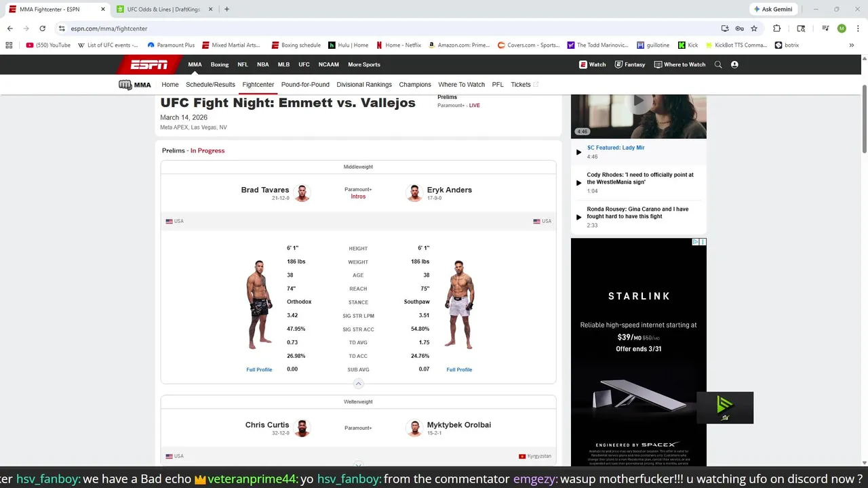Select NCAAM in the ESPN top navigation
The width and height of the screenshot is (868, 488).
[x=329, y=64]
